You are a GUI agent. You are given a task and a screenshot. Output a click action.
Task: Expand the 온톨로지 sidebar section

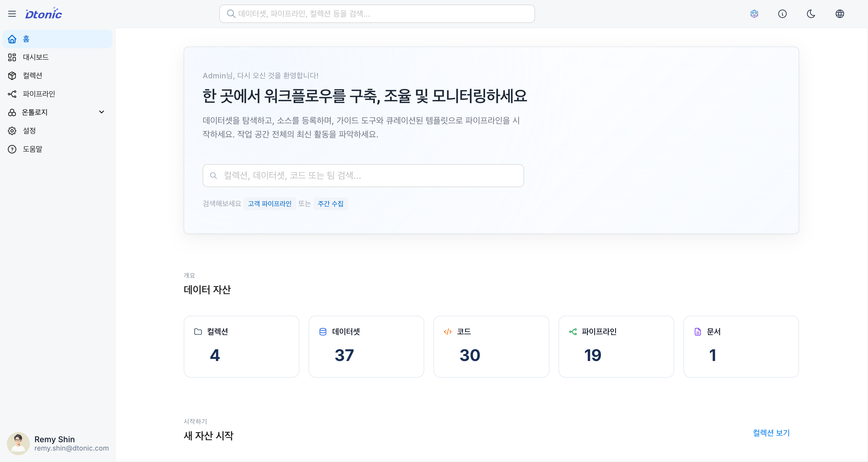coord(101,112)
